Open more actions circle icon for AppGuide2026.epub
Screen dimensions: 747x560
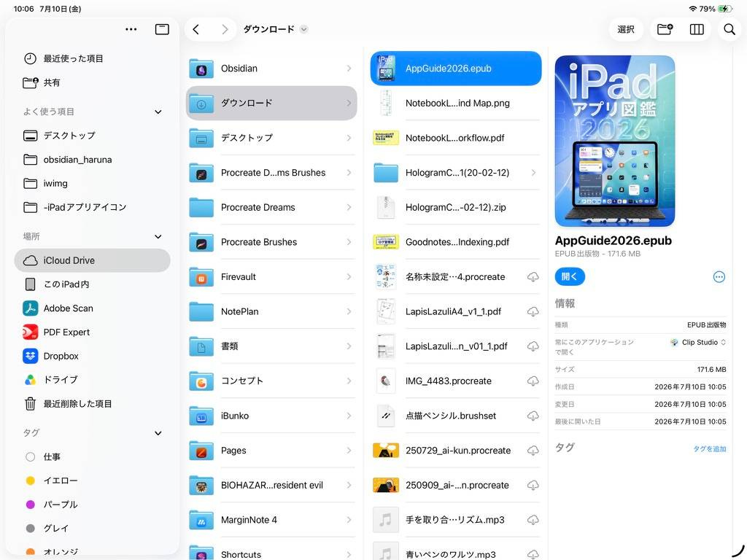(719, 276)
